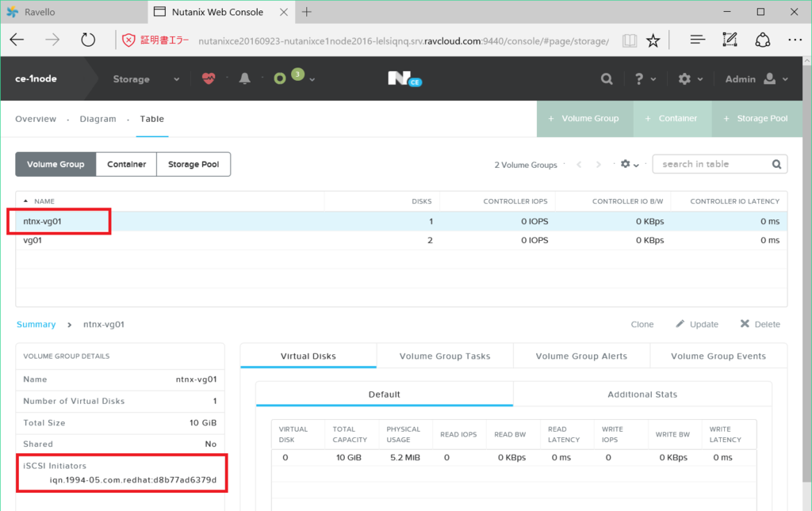This screenshot has width=812, height=511.
Task: Click the browser address bar URL
Action: (x=404, y=41)
